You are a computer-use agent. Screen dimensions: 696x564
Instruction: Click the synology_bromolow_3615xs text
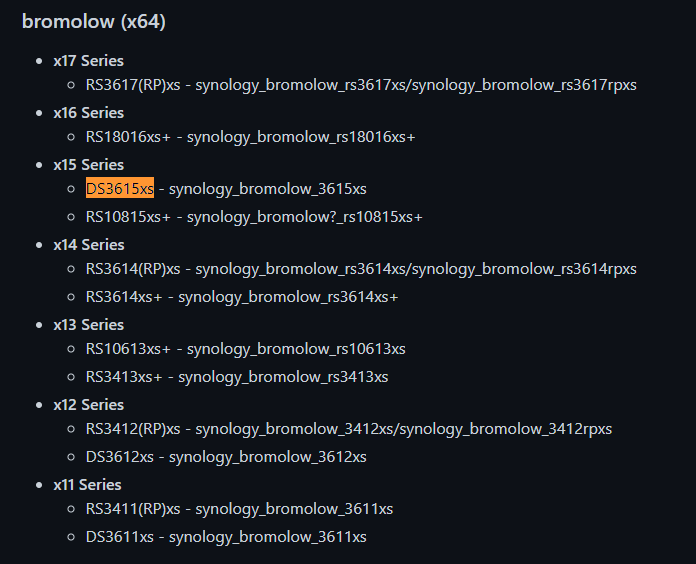[267, 189]
